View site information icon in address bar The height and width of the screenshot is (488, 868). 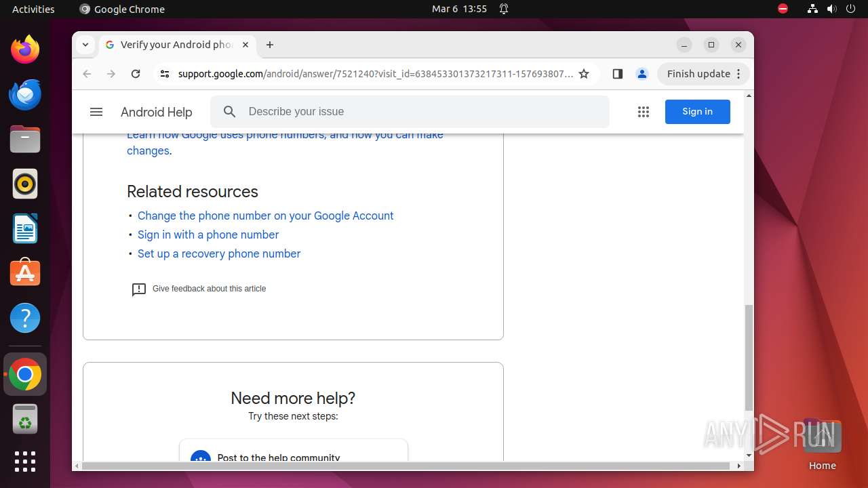coord(164,74)
